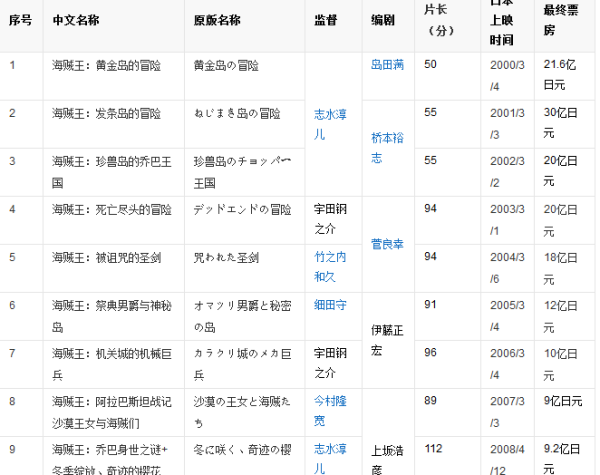Click box office value 9亿日元
Image resolution: width=600 pixels, height=475 pixels.
click(x=563, y=401)
